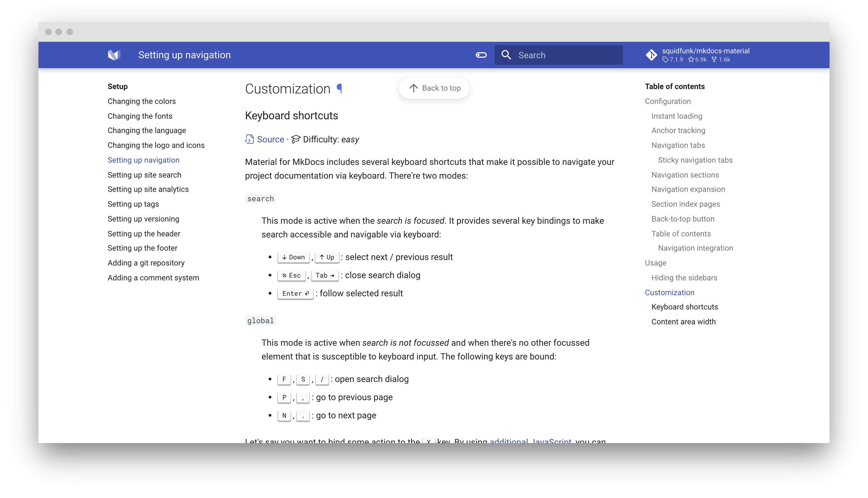This screenshot has height=498, width=868.
Task: Open the search input field
Action: pos(560,55)
